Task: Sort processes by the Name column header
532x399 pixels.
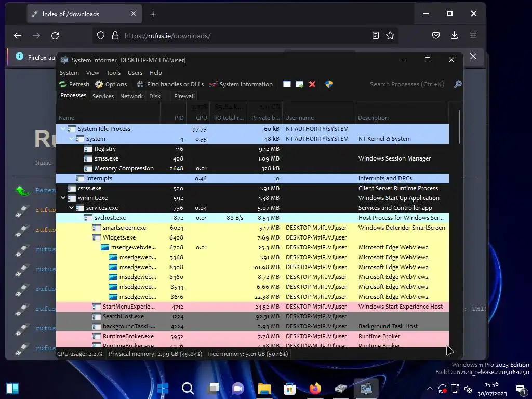Action: 108,118
